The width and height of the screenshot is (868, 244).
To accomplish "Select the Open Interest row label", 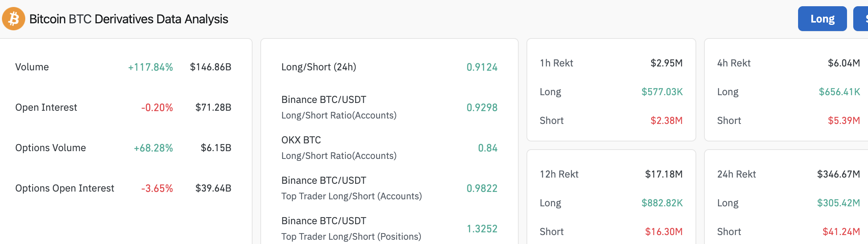I will pos(46,108).
